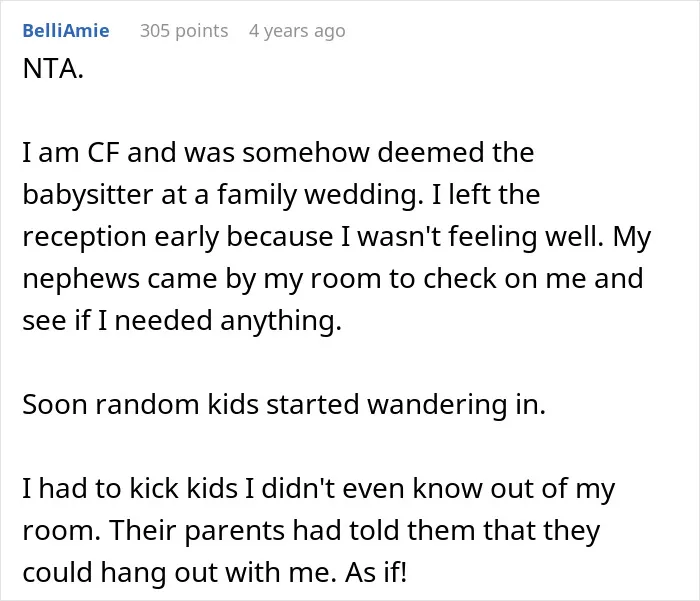Click the 305 points score label
Image resolution: width=700 pixels, height=601 pixels.
click(184, 31)
